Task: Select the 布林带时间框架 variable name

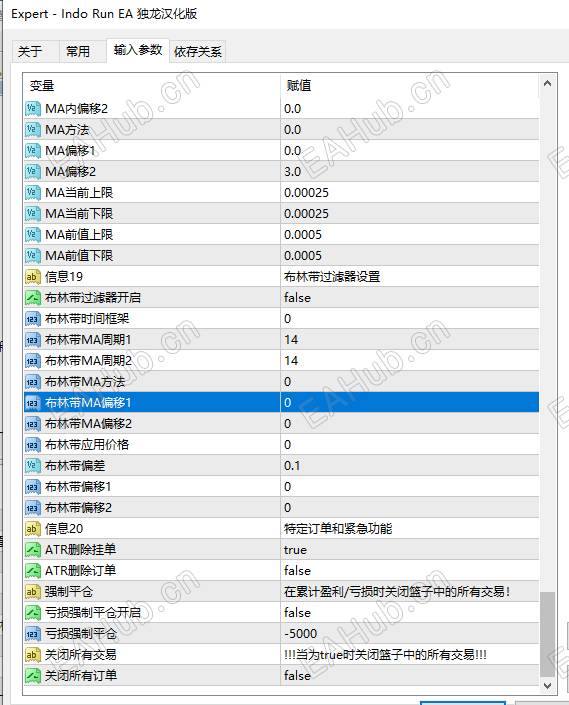Action: tap(87, 319)
